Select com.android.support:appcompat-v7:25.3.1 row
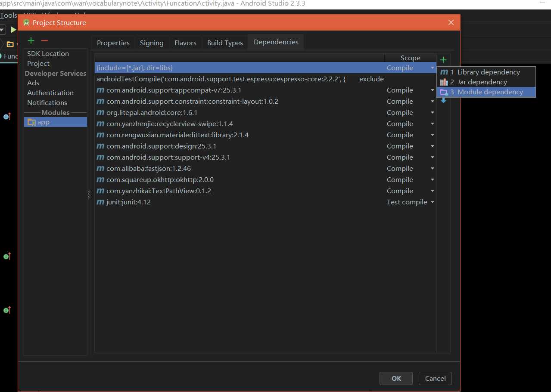Viewport: 551px width, 392px height. 265,90
